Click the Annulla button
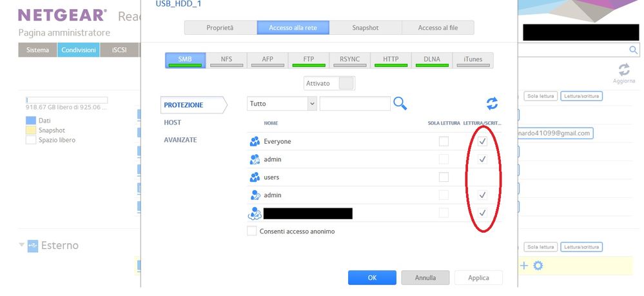644x296 pixels. pyautogui.click(x=425, y=277)
